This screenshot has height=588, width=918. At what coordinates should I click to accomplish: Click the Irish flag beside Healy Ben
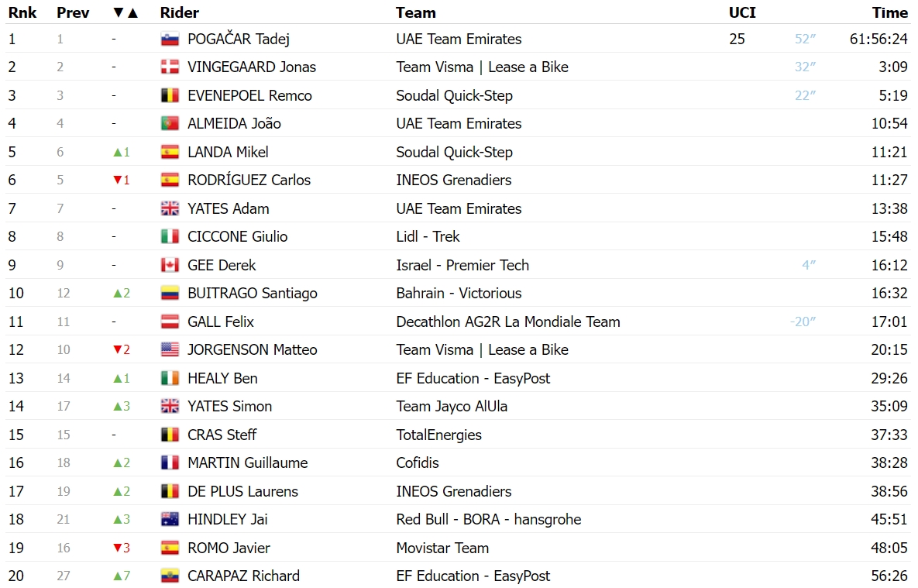(170, 378)
